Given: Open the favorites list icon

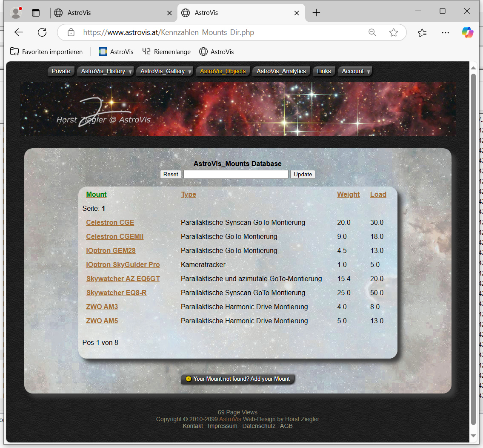Looking at the screenshot, I should [422, 32].
